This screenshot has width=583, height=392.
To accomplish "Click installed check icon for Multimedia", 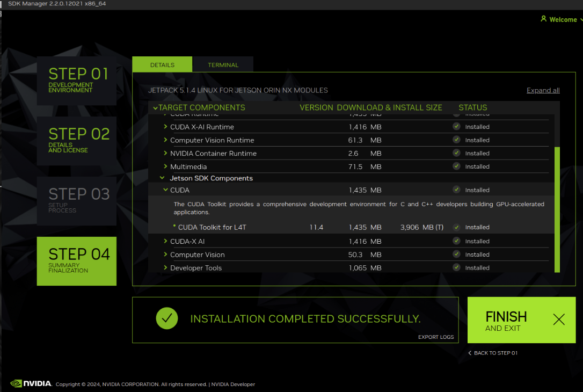I will (457, 166).
